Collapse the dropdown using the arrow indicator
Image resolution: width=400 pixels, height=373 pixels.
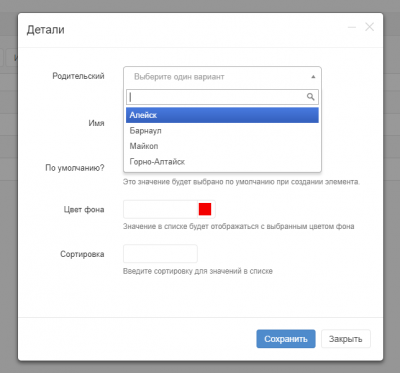pos(313,77)
